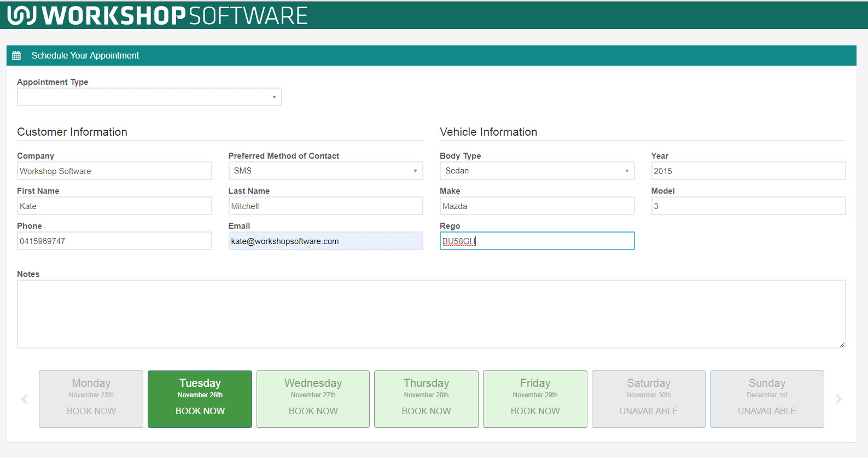Click the Appointment Type label
The image size is (868, 458).
[x=53, y=82]
